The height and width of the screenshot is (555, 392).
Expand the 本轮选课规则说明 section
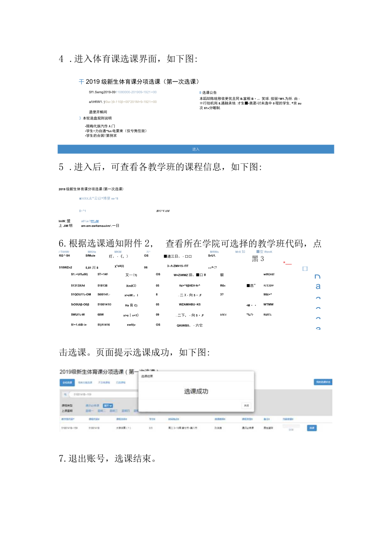(x=81, y=118)
